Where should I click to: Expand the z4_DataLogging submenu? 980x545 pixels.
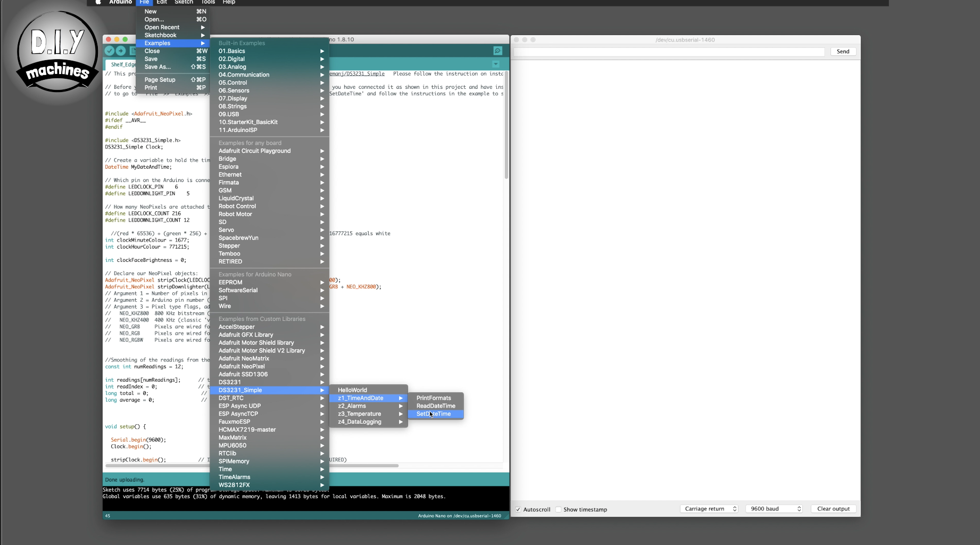[x=369, y=422]
